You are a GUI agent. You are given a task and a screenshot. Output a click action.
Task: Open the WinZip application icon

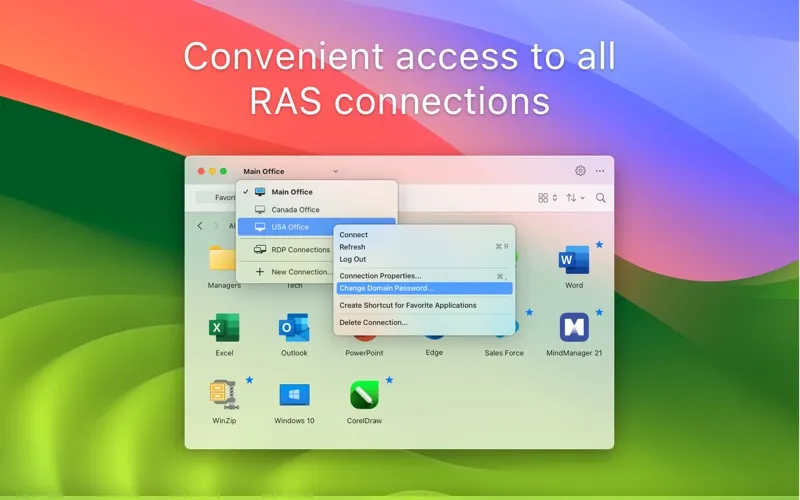[224, 395]
